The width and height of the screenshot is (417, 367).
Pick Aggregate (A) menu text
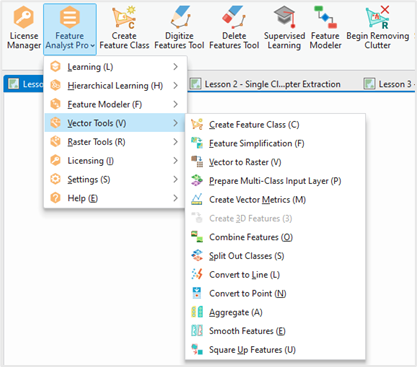tap(236, 312)
